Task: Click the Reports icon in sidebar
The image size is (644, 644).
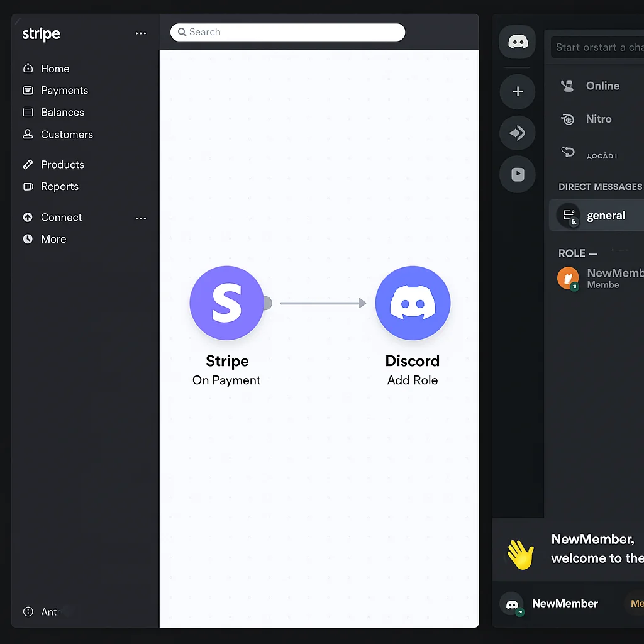Action: pyautogui.click(x=28, y=186)
